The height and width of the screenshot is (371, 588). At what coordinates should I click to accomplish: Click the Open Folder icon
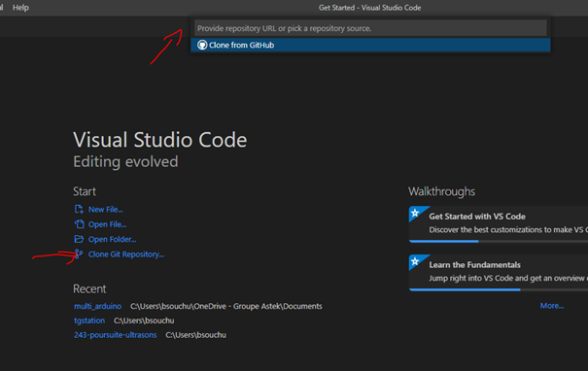point(79,239)
